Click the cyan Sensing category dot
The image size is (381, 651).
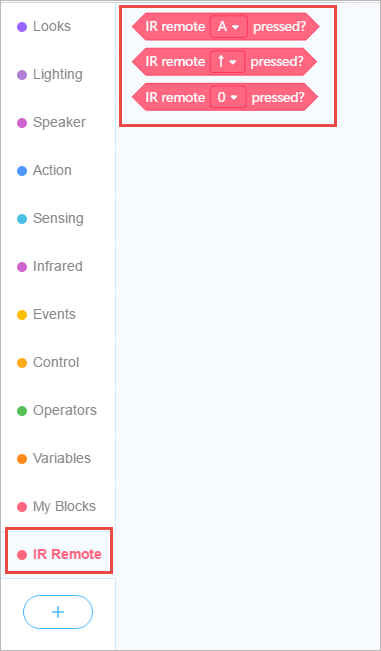pyautogui.click(x=22, y=219)
